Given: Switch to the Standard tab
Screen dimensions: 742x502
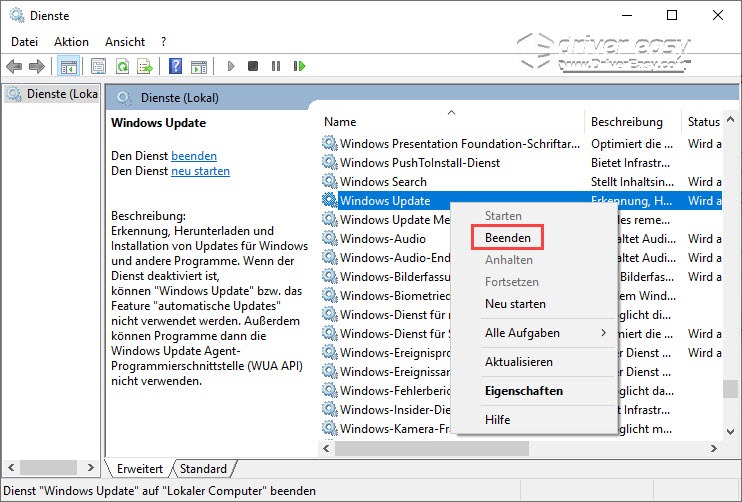Looking at the screenshot, I should pyautogui.click(x=203, y=468).
